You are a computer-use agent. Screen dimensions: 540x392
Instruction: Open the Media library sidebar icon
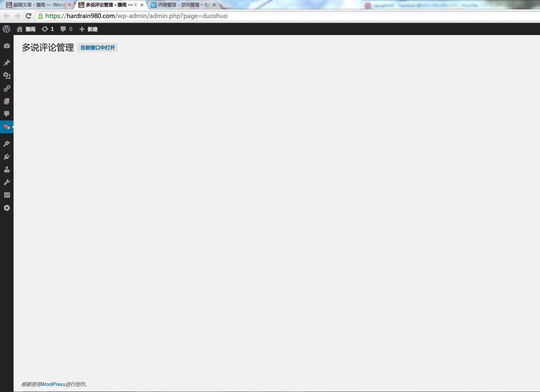(x=7, y=76)
